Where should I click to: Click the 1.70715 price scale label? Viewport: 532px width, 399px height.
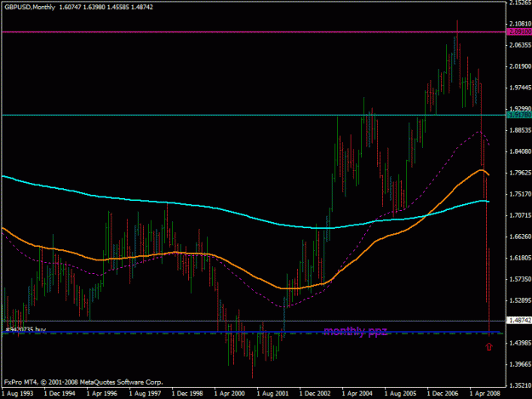click(520, 215)
